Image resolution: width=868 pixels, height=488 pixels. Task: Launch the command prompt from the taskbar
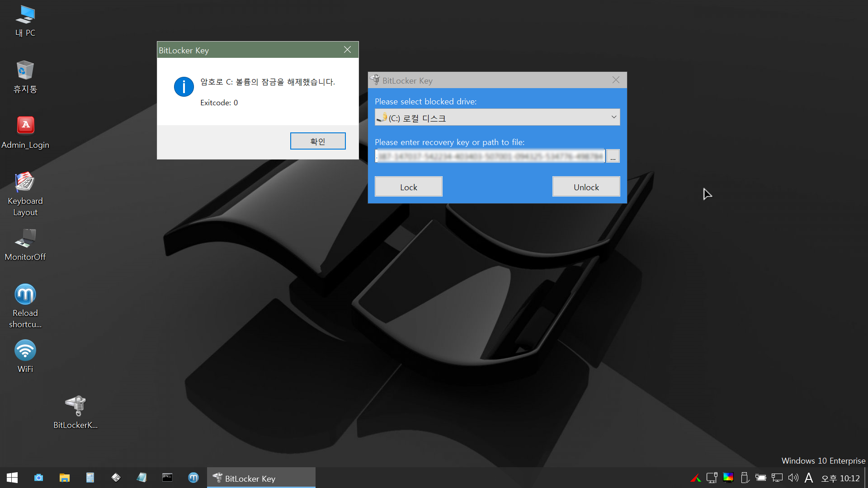[167, 478]
